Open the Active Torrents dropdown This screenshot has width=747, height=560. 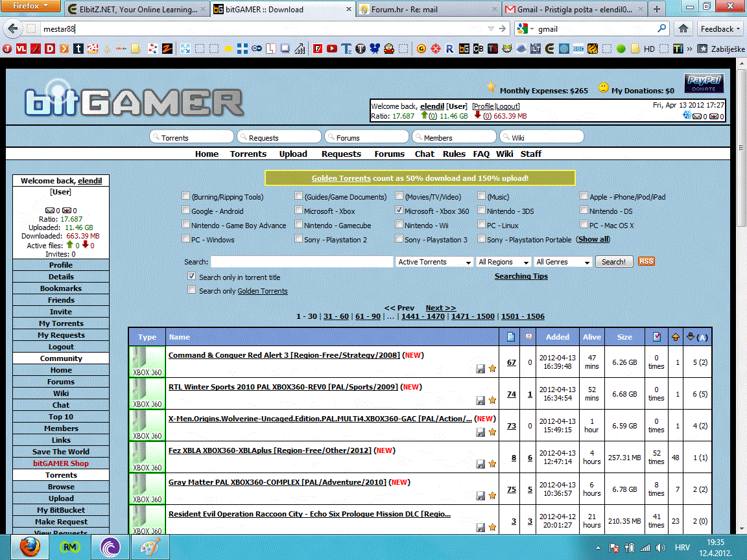(434, 262)
